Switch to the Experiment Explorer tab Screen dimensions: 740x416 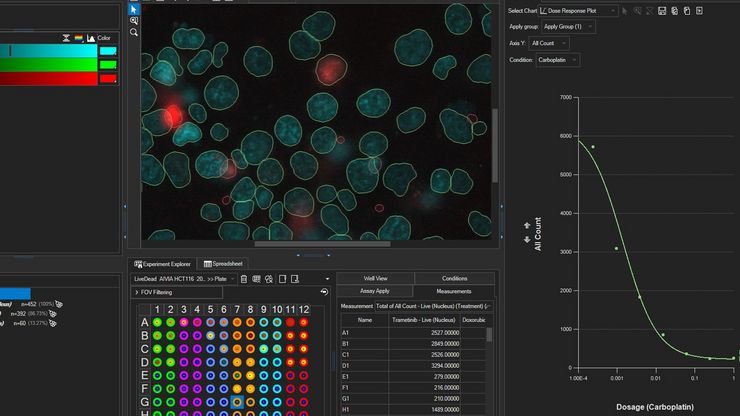(162, 264)
